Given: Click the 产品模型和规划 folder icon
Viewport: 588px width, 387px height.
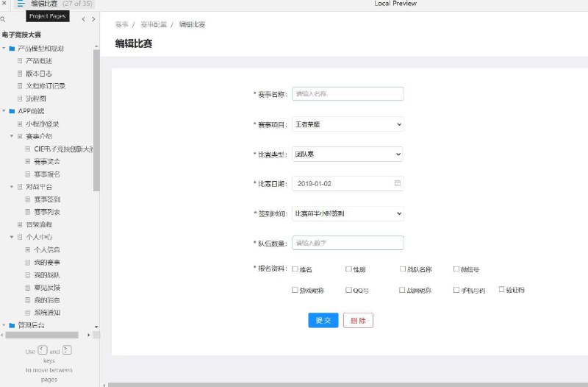Looking at the screenshot, I should [12, 49].
